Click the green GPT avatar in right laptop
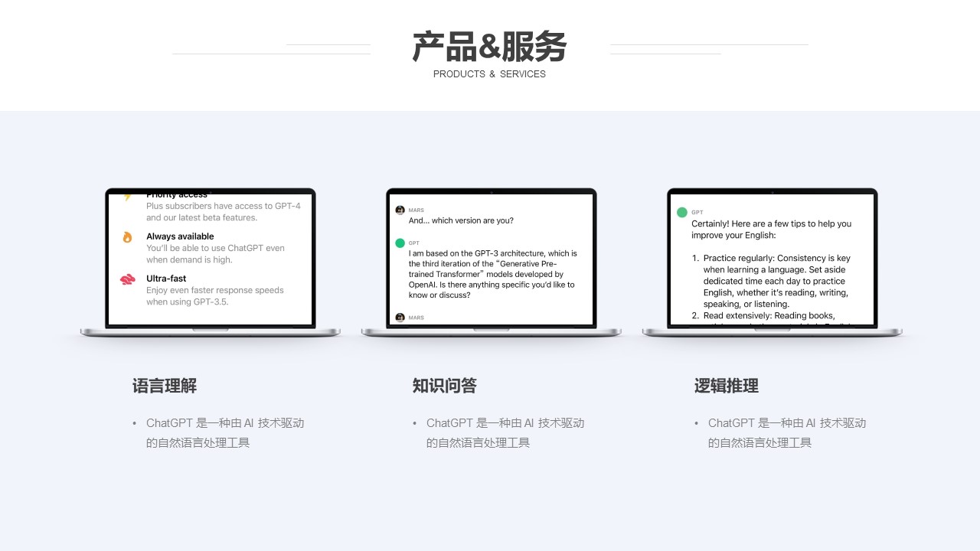The height and width of the screenshot is (551, 980). click(x=681, y=212)
